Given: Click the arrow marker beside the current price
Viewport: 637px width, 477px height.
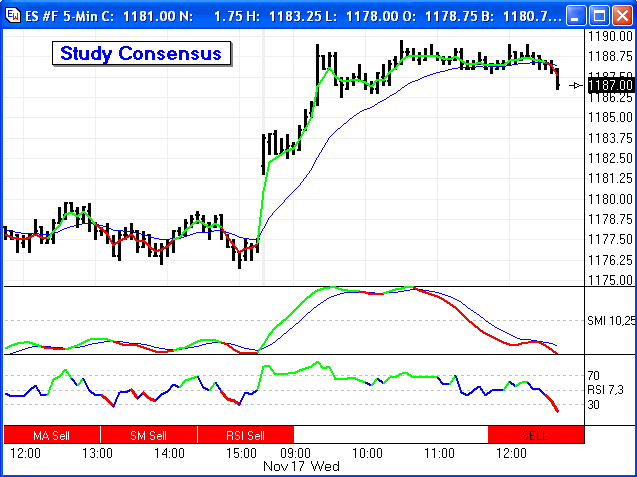Looking at the screenshot, I should (575, 86).
